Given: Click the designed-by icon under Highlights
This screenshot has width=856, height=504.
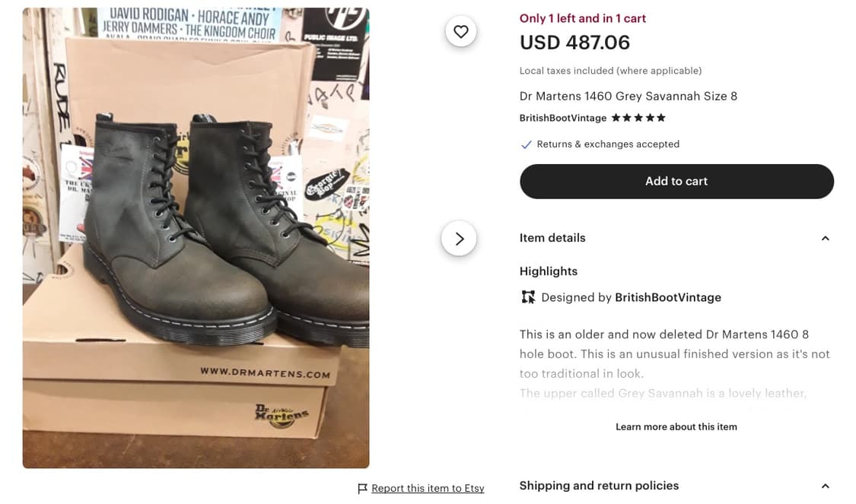Looking at the screenshot, I should click(528, 297).
